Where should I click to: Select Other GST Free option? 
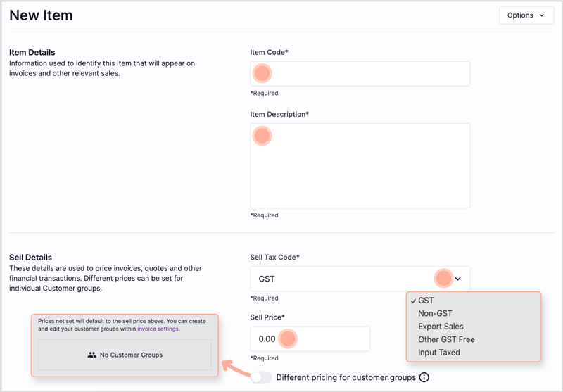(x=446, y=339)
